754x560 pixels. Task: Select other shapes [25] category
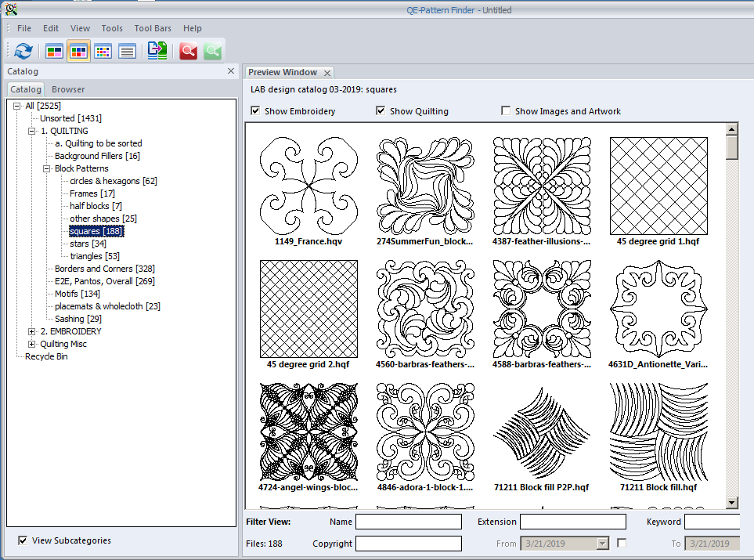[103, 219]
